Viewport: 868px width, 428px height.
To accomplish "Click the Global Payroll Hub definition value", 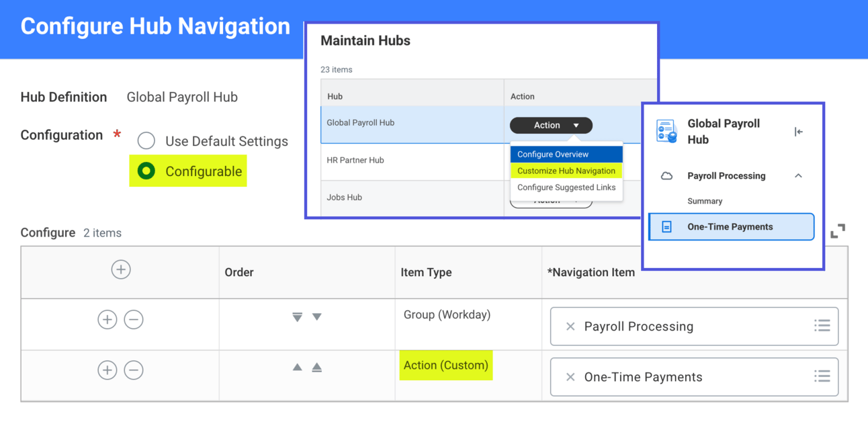I will click(x=182, y=97).
